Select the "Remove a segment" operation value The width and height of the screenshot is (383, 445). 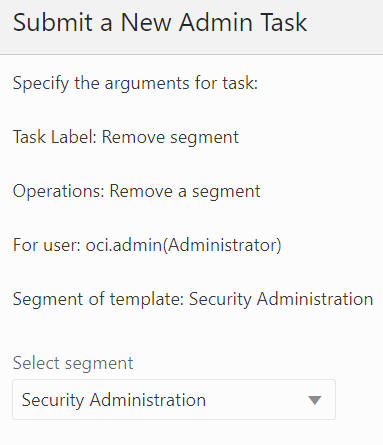(x=185, y=191)
